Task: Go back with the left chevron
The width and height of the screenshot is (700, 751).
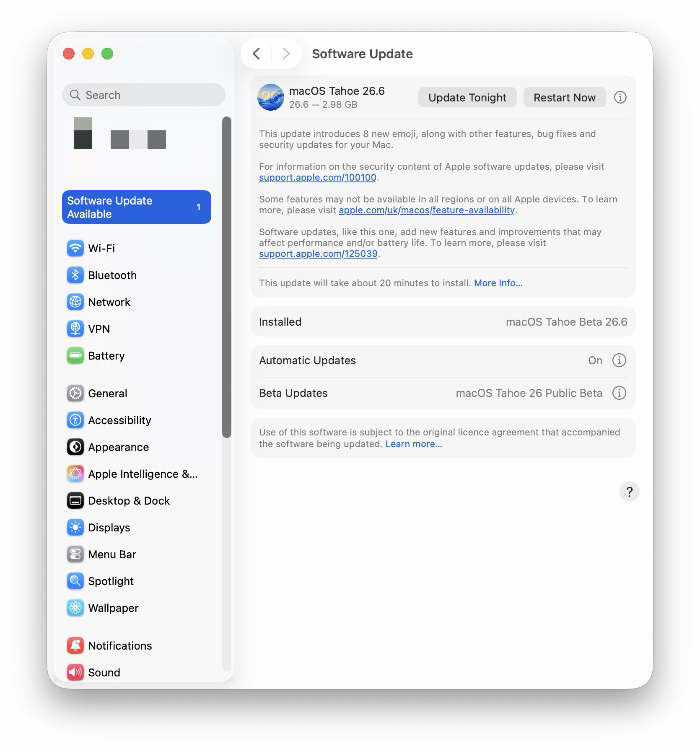Action: [x=257, y=54]
